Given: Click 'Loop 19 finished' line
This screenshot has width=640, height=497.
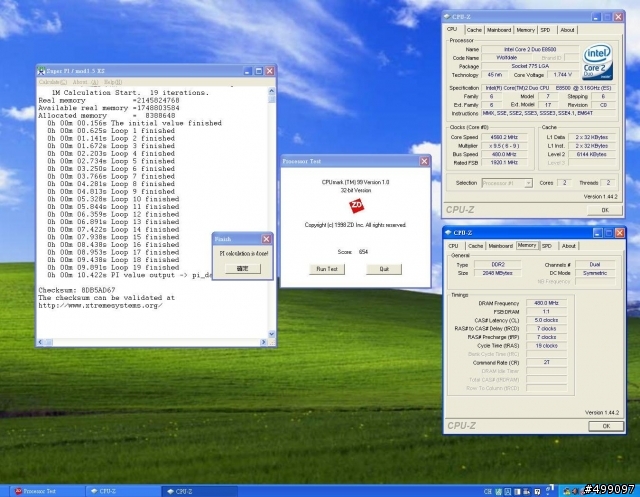Looking at the screenshot, I should [x=113, y=267].
